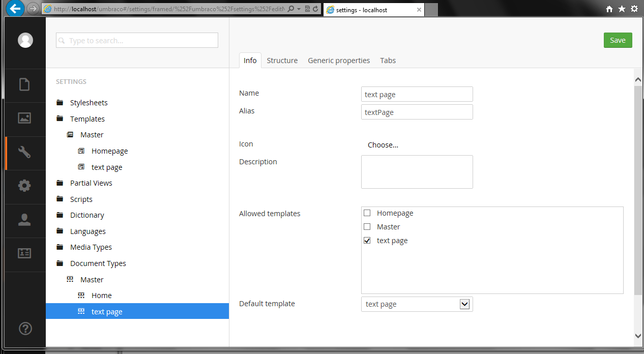This screenshot has height=354, width=644.
Task: Click the Scripts folder icon
Action: click(60, 199)
